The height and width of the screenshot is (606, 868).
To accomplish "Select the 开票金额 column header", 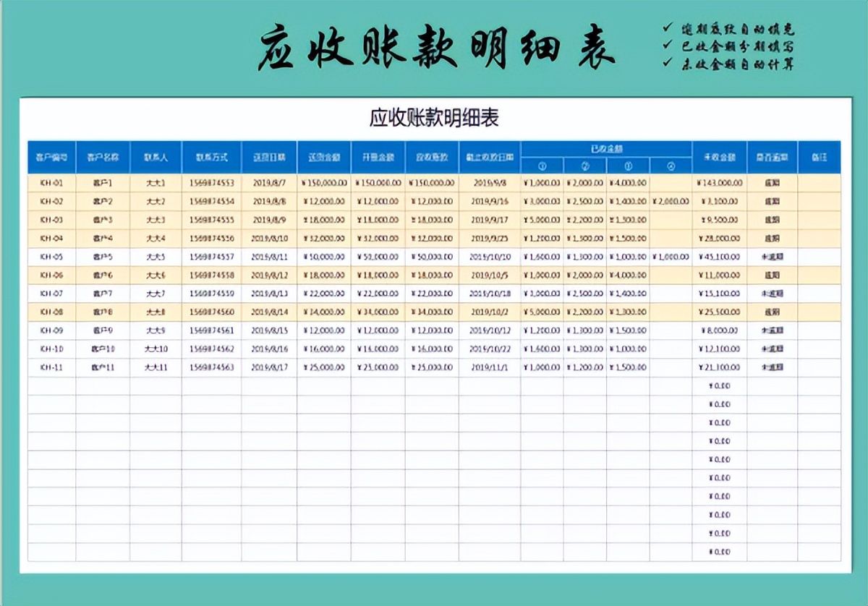I will [377, 158].
